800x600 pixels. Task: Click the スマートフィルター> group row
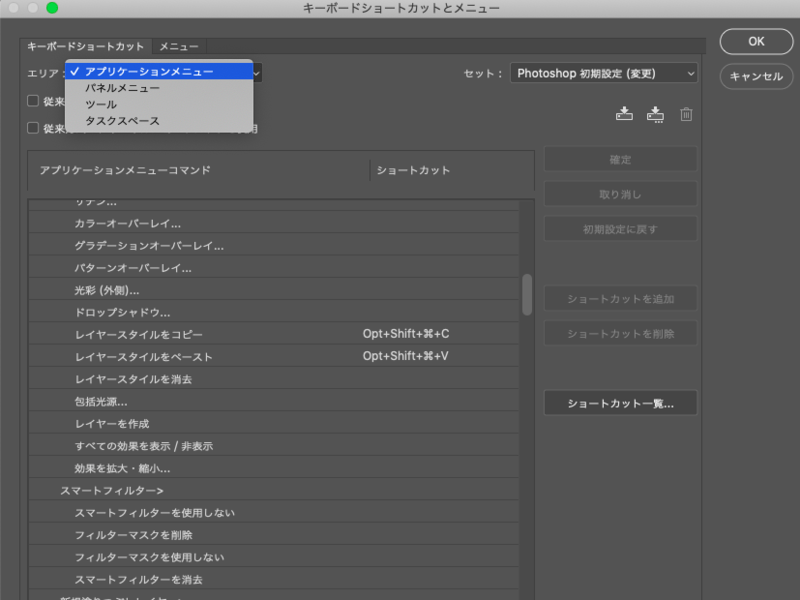(x=112, y=491)
